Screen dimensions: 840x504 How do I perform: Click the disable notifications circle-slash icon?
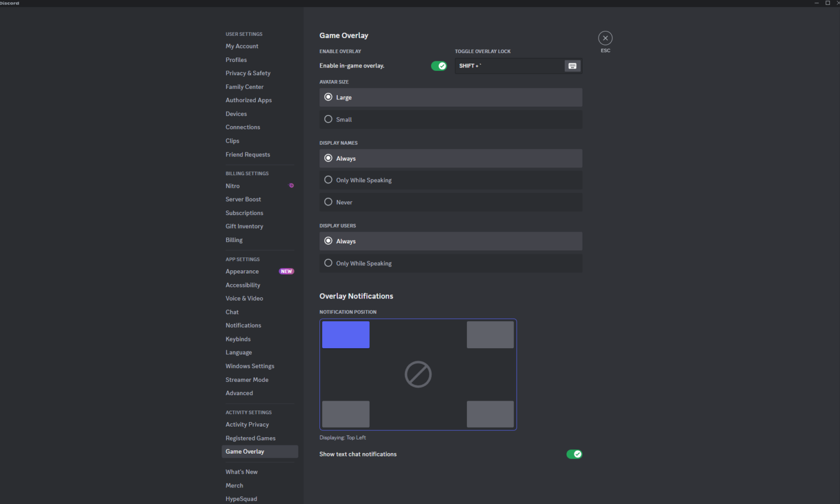(418, 375)
